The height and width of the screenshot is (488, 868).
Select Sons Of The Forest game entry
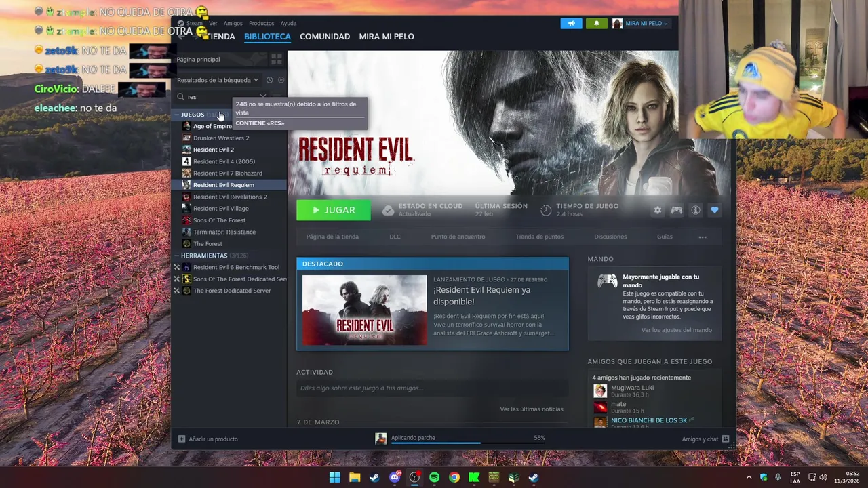coord(219,220)
